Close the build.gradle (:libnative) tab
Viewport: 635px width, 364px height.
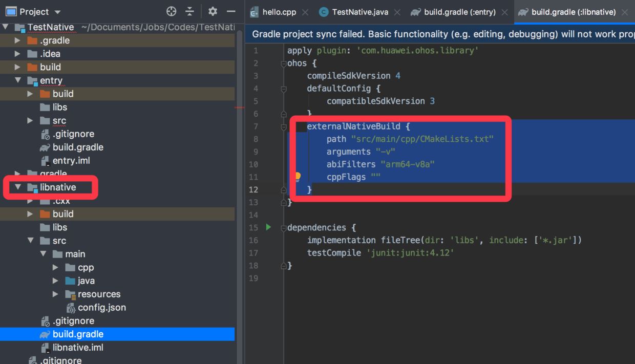pyautogui.click(x=625, y=12)
